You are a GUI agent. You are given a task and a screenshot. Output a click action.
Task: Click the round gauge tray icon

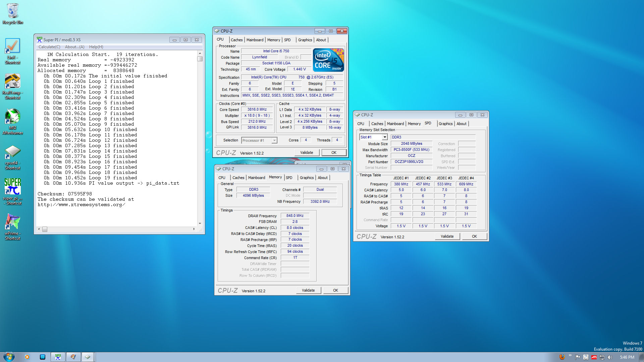pos(586,357)
